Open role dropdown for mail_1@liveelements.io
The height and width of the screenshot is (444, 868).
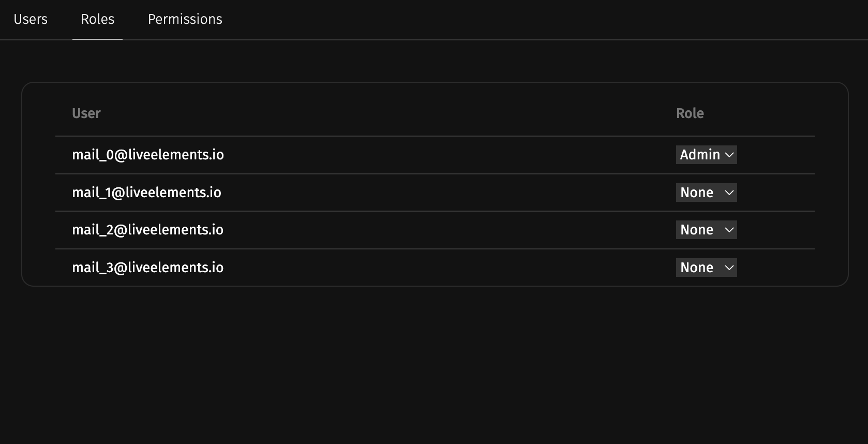tap(706, 193)
